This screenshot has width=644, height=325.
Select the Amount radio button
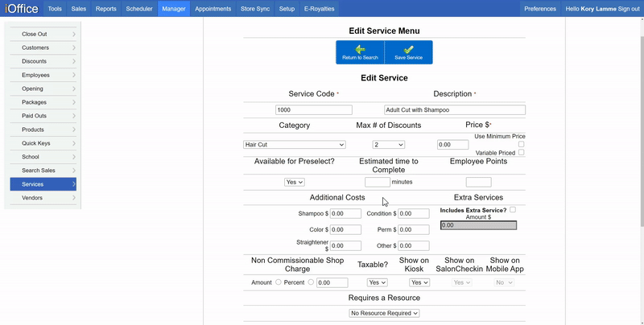click(x=279, y=282)
